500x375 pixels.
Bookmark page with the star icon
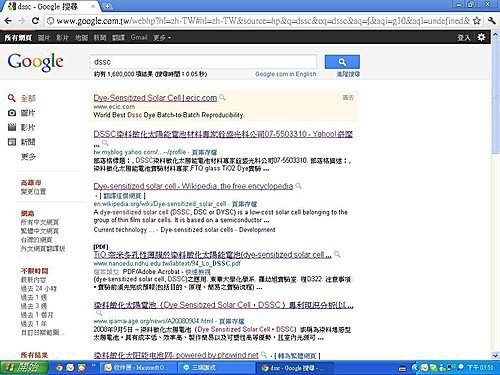pyautogui.click(x=477, y=21)
